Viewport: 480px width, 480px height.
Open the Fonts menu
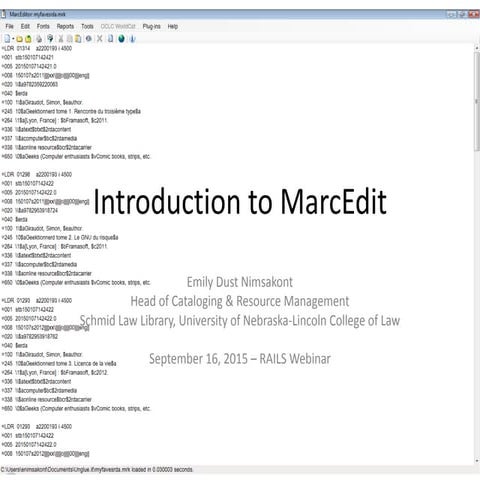[x=43, y=26]
